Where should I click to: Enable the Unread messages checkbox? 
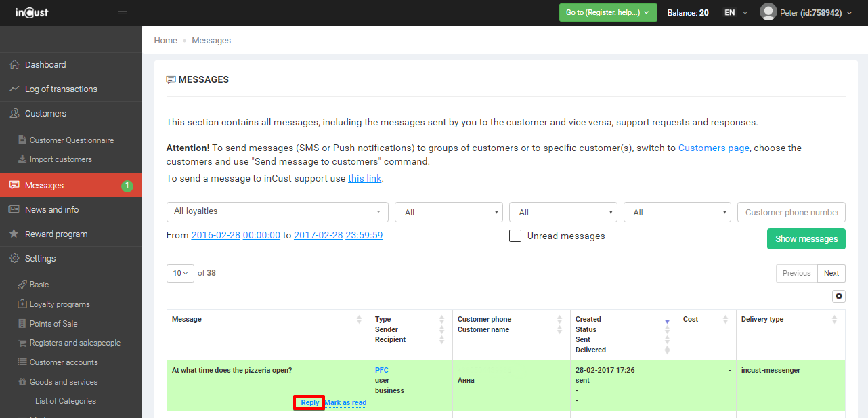pos(515,236)
